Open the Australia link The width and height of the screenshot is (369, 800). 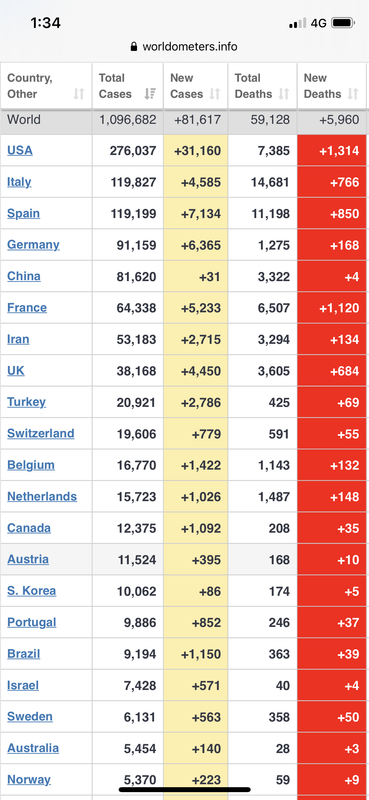tap(33, 748)
